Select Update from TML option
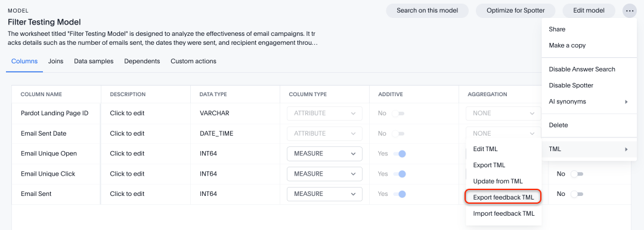This screenshot has height=230, width=644. click(503, 181)
